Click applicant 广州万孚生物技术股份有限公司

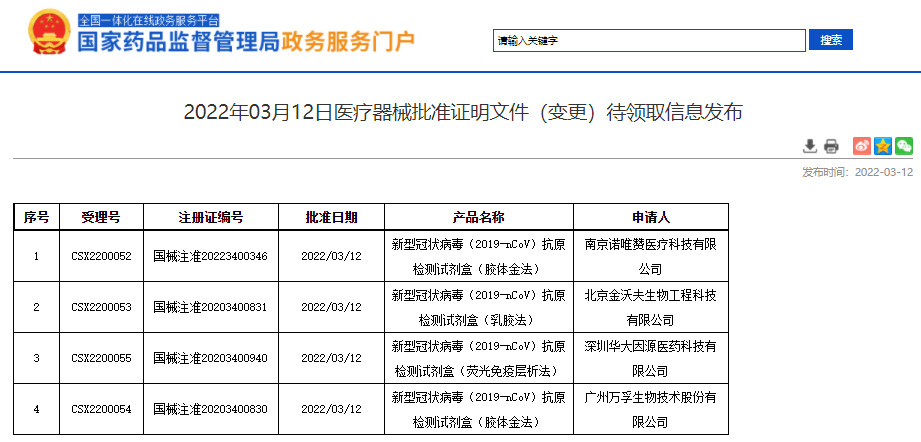coord(651,409)
